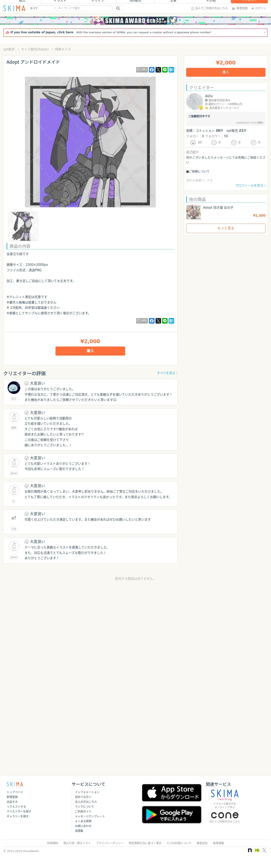271x868 pixels.
Task: Click the magnifier search button
Action: (118, 8)
